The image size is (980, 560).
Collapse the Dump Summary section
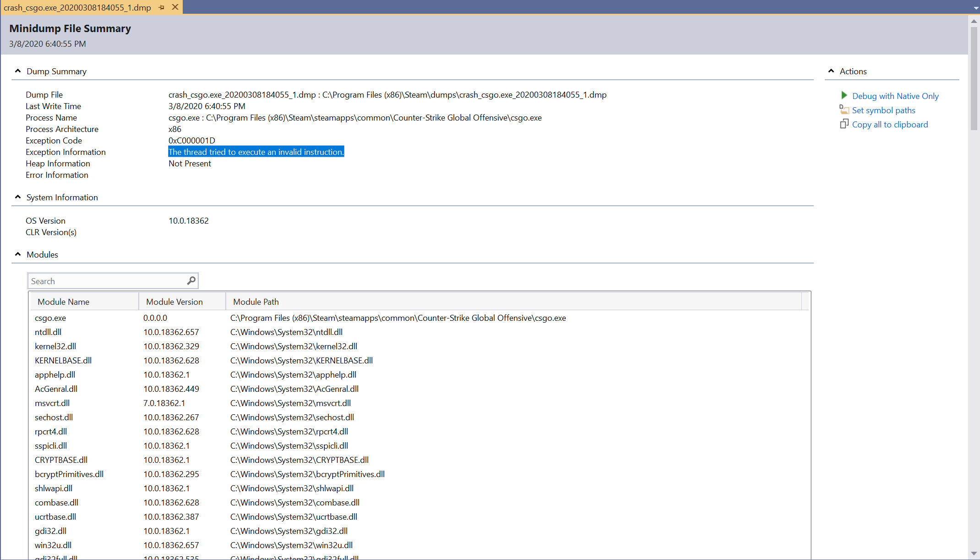[18, 71]
